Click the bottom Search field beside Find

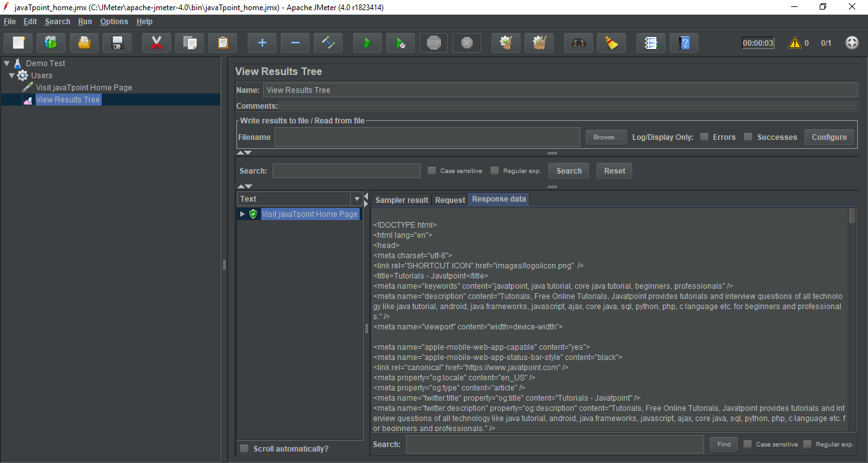(x=555, y=444)
